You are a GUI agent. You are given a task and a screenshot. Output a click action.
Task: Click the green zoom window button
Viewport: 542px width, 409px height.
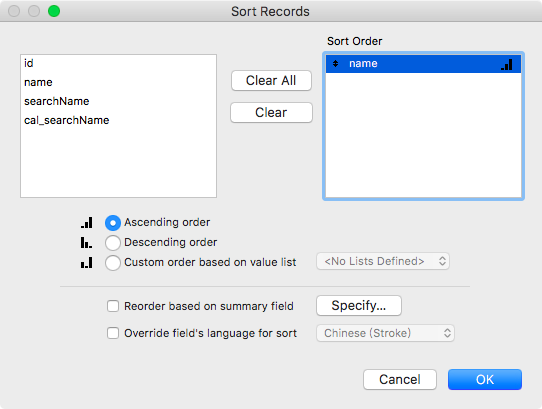(54, 11)
